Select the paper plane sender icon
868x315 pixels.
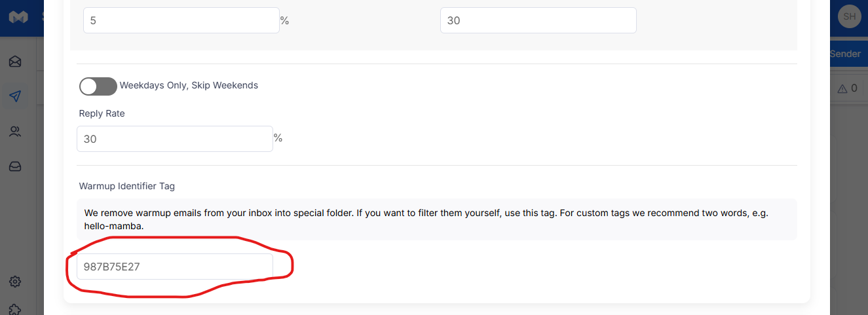[15, 96]
